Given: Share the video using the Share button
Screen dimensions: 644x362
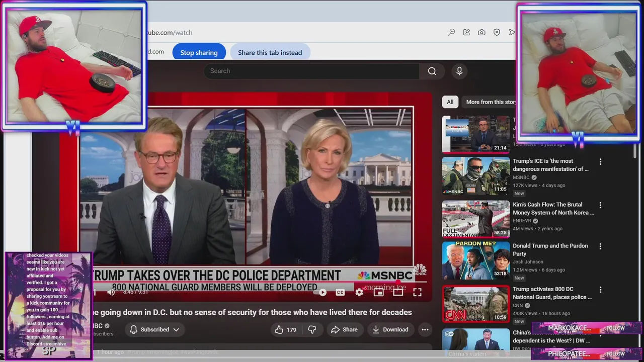Looking at the screenshot, I should tap(344, 330).
